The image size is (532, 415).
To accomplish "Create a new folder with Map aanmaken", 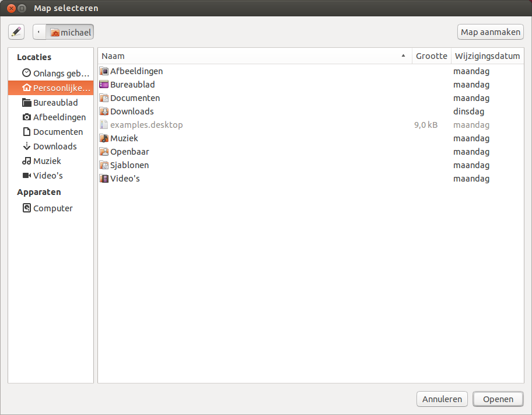I will pos(490,32).
